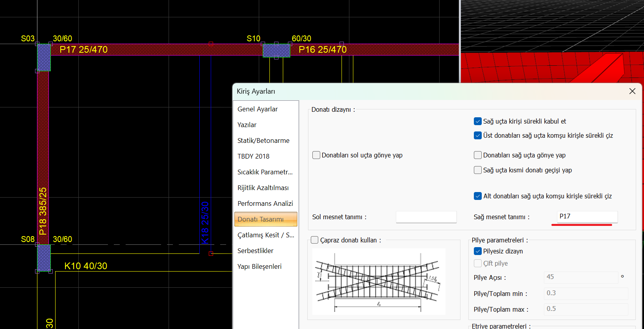Enable Donatıları sol uçta gönye yap
Image resolution: width=644 pixels, height=329 pixels.
(316, 155)
